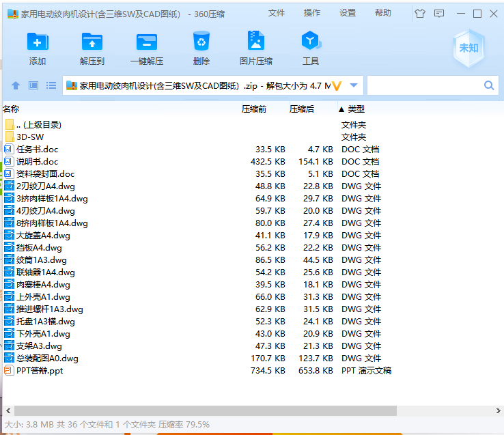Open the 帮助 menu
The width and height of the screenshot is (504, 435).
383,13
